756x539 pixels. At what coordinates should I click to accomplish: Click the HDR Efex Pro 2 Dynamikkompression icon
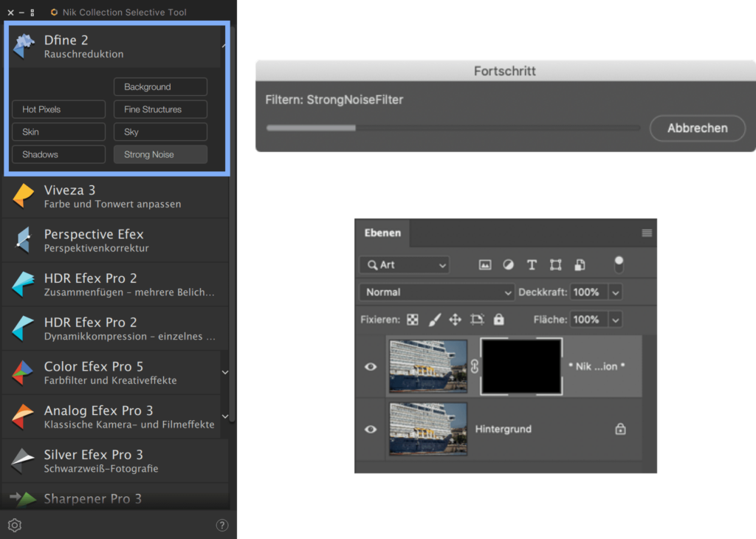(23, 329)
